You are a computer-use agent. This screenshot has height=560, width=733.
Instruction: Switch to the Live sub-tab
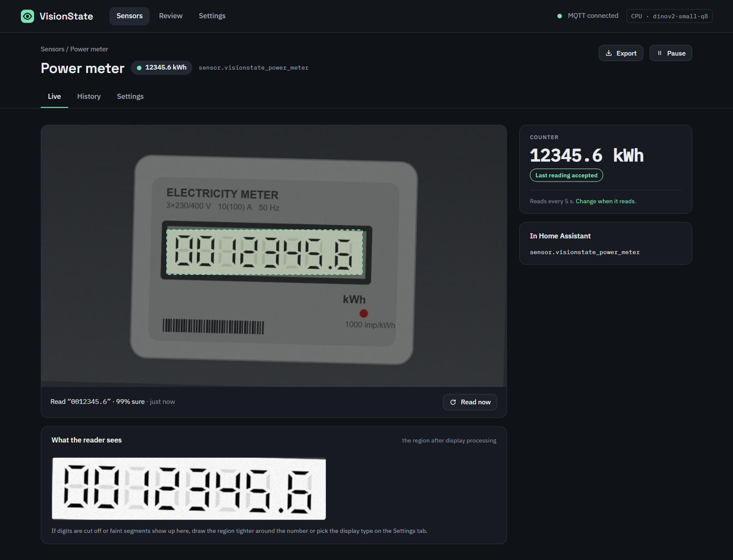point(54,97)
